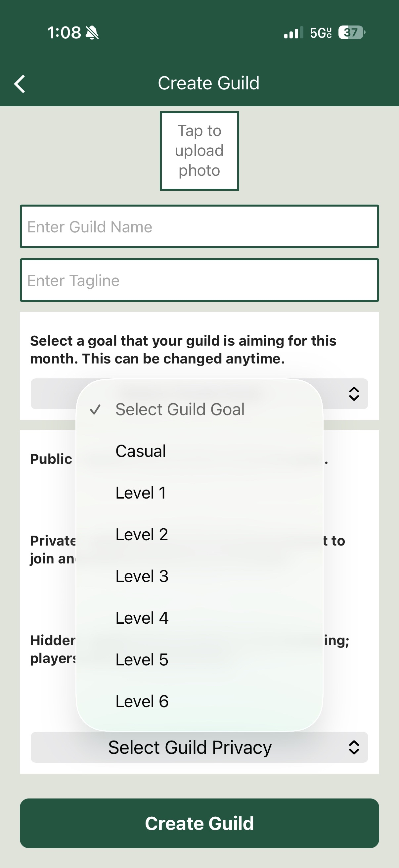This screenshot has width=399, height=868.
Task: Tap the muted bell icon in the status bar
Action: pos(92,33)
